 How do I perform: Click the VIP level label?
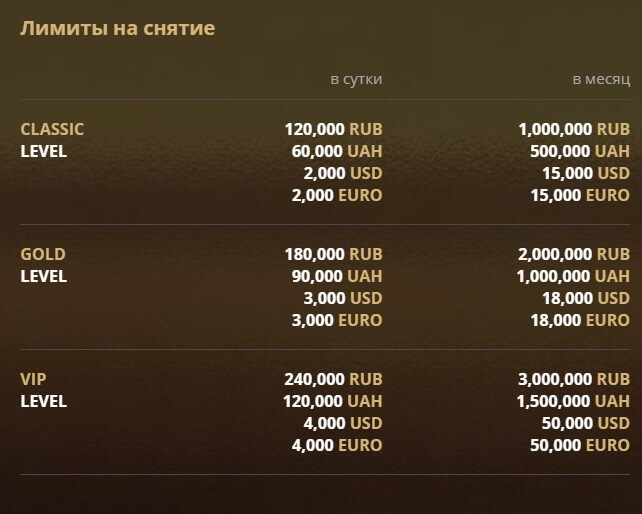tap(34, 379)
